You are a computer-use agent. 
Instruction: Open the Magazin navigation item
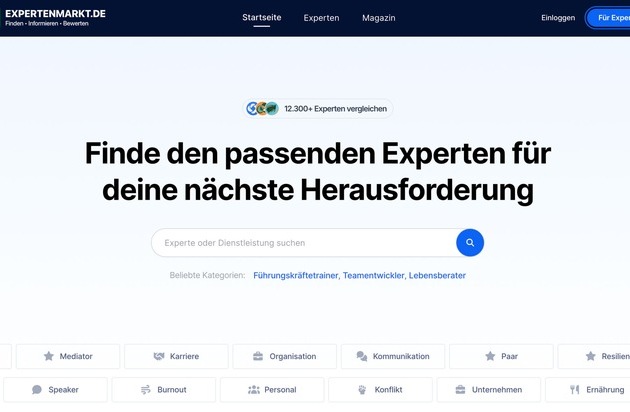378,18
